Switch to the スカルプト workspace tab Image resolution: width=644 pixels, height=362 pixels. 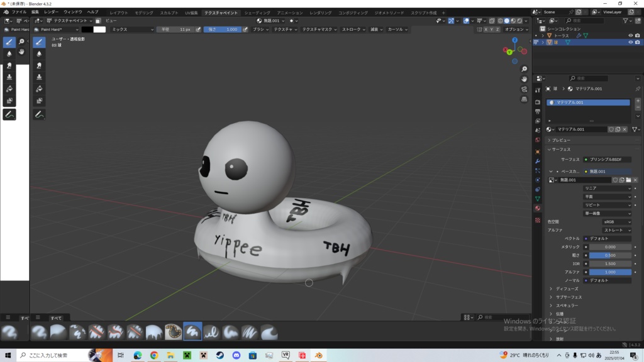[x=169, y=13]
